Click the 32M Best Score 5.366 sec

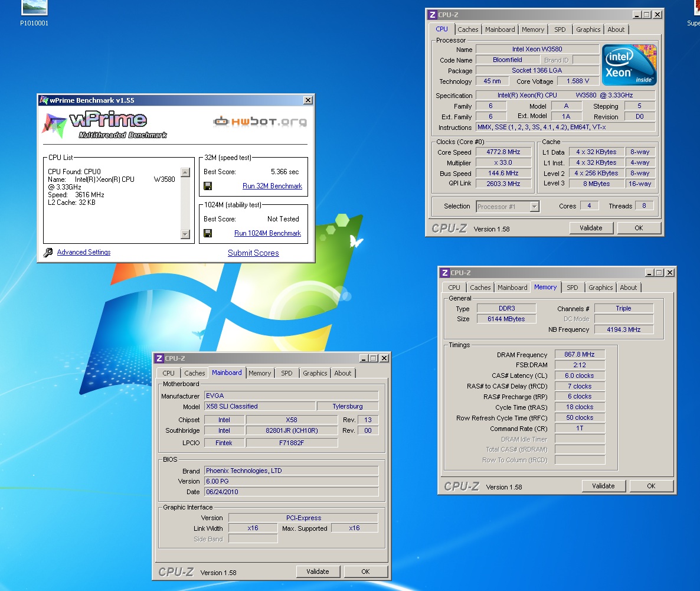(285, 172)
